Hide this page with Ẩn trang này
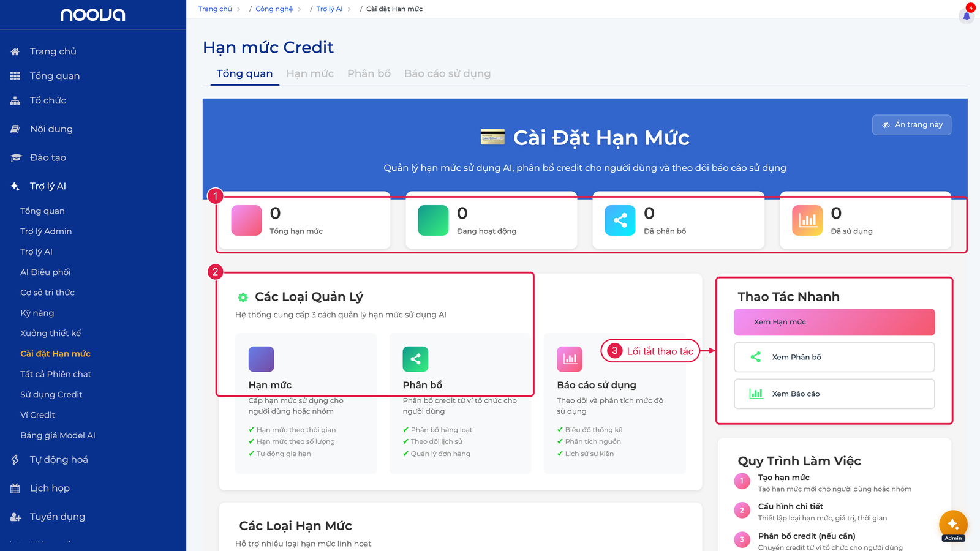This screenshot has width=980, height=551. (x=911, y=125)
